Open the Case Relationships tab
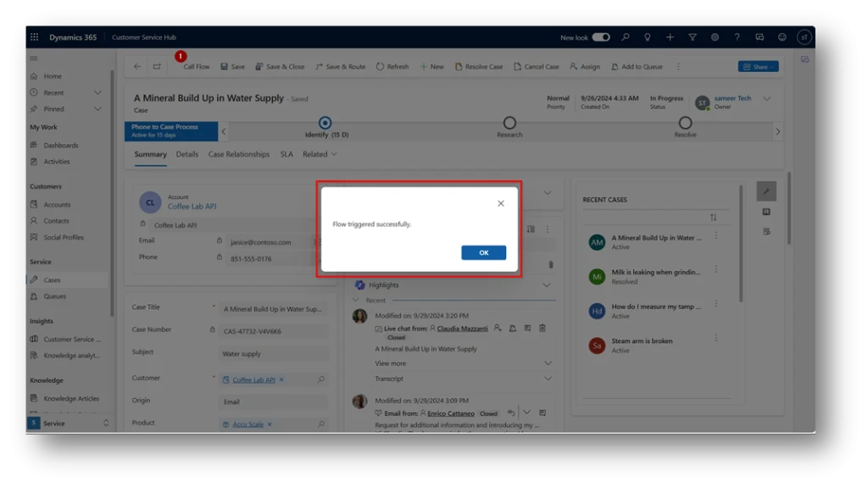Viewport: 868px width, 487px height. (x=239, y=154)
